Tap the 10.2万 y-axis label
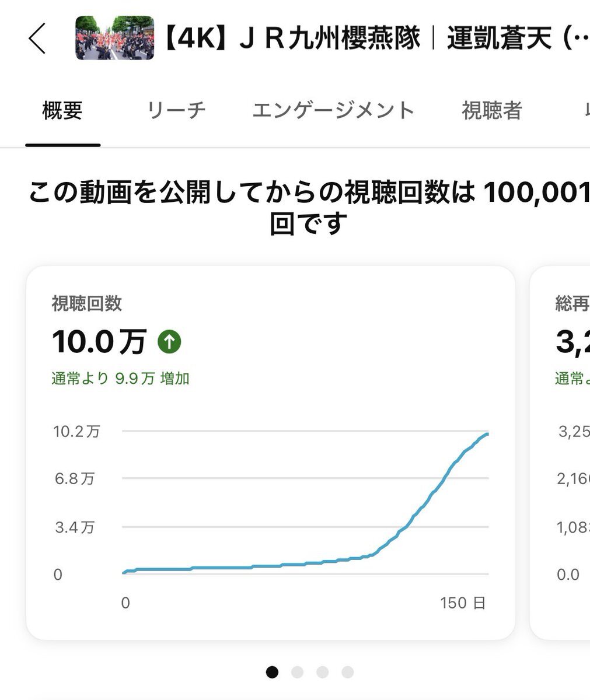Screen dimensions: 590x700 (76, 432)
